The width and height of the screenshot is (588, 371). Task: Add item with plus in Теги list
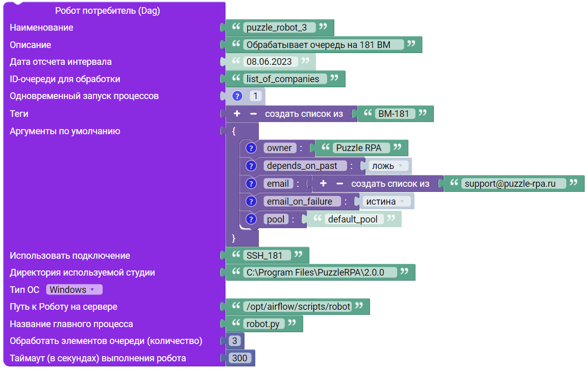pyautogui.click(x=237, y=114)
